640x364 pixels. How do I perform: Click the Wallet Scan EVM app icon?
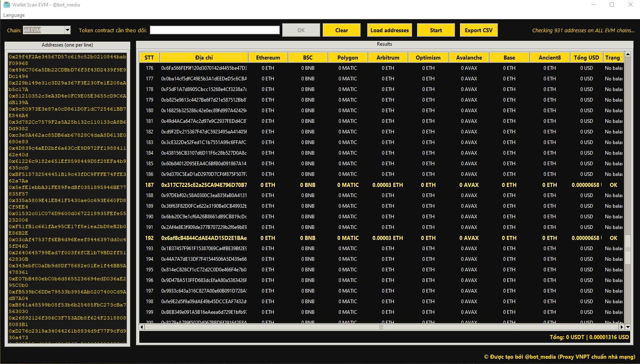pos(6,5)
